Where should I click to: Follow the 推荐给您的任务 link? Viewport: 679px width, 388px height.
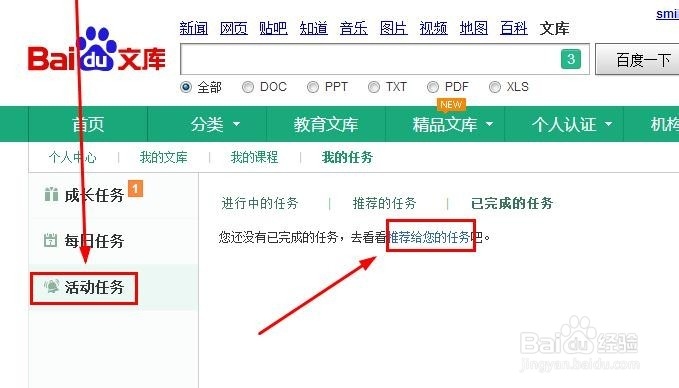430,237
